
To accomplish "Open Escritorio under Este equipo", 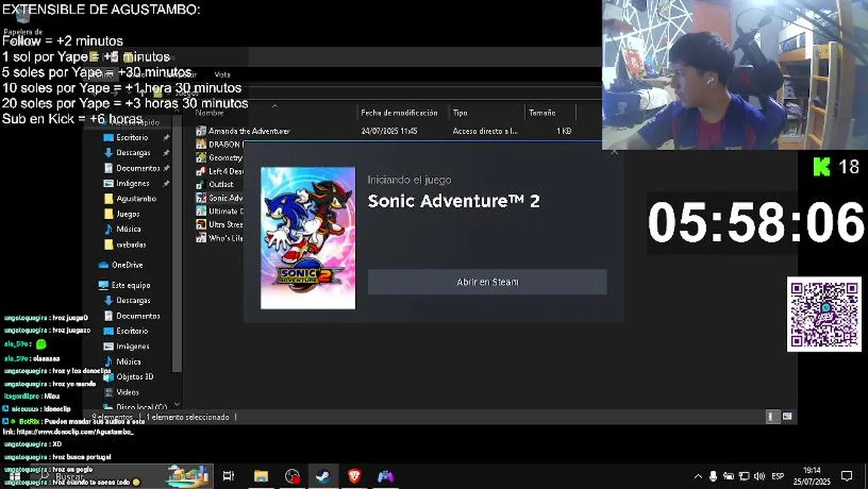I will coord(132,331).
